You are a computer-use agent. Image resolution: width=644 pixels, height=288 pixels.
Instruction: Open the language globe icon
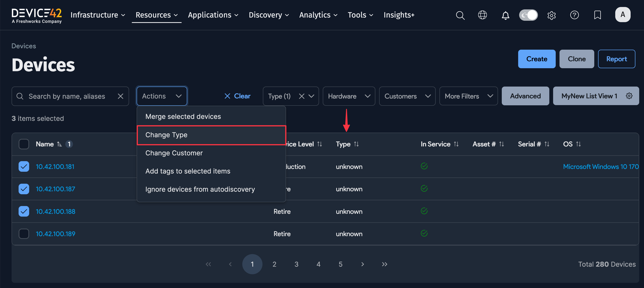[x=482, y=15]
